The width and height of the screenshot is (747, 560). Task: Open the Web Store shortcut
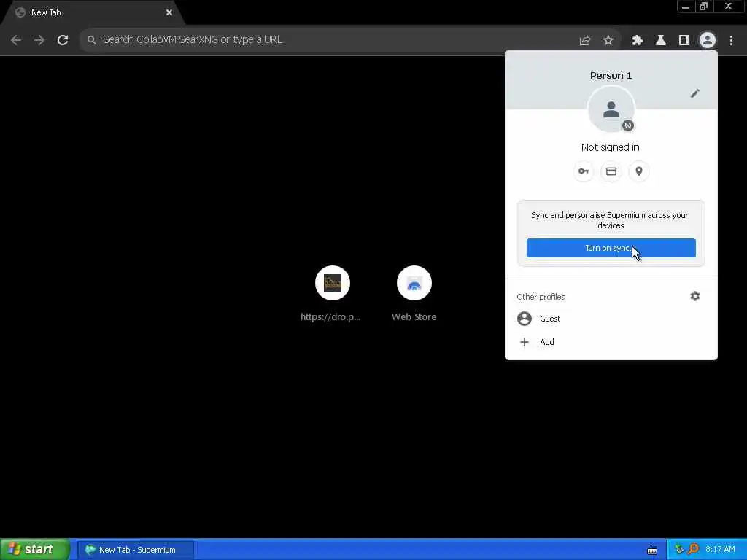(414, 295)
